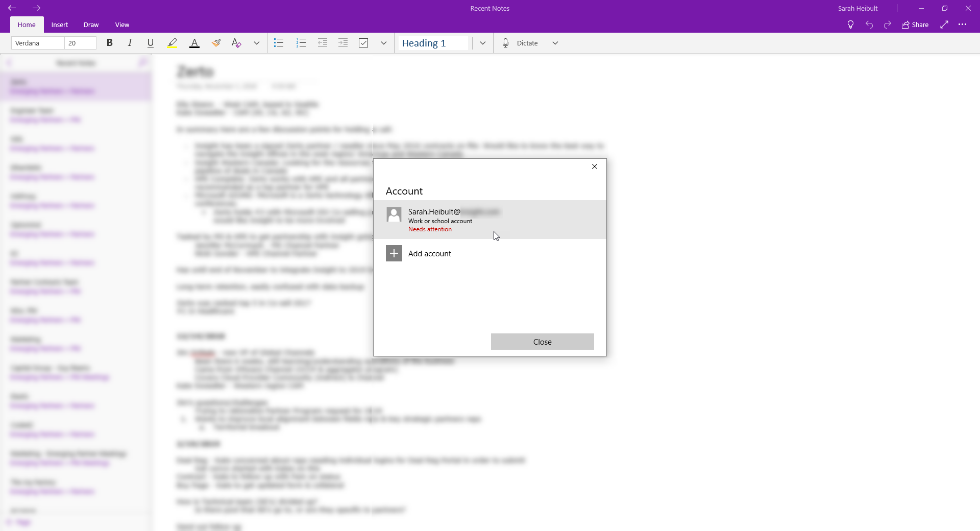Dismiss the Account dialog with the X
The height and width of the screenshot is (531, 980).
595,166
